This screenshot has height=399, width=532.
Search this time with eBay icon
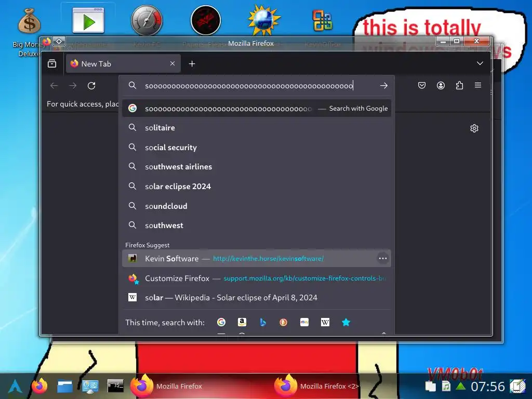[304, 322]
